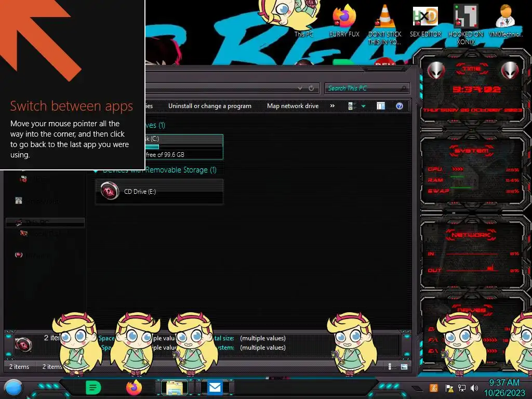Open the address bar history dropdown
Screen dimensions: 532x399
[x=300, y=88]
